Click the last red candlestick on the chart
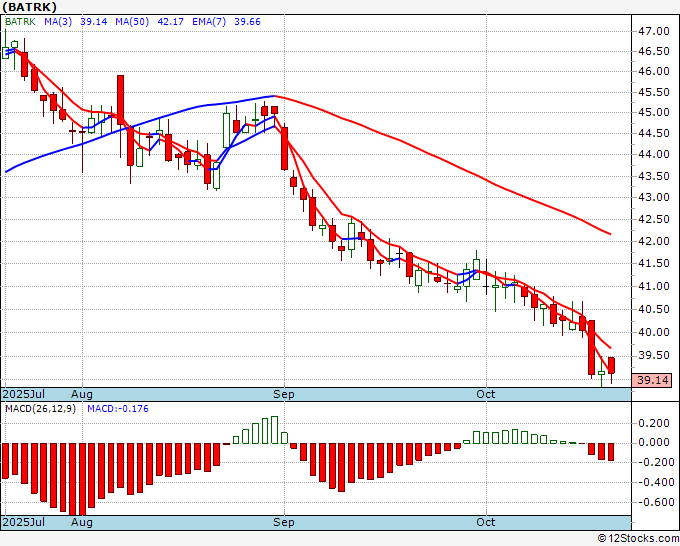The height and width of the screenshot is (546, 680). (611, 365)
